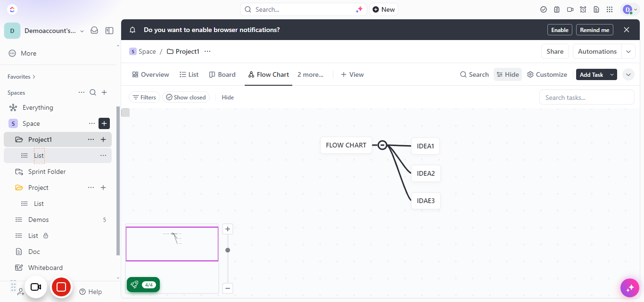The image size is (644, 302).
Task: Start a clip with the video camera icon in top bar
Action: pos(570,9)
